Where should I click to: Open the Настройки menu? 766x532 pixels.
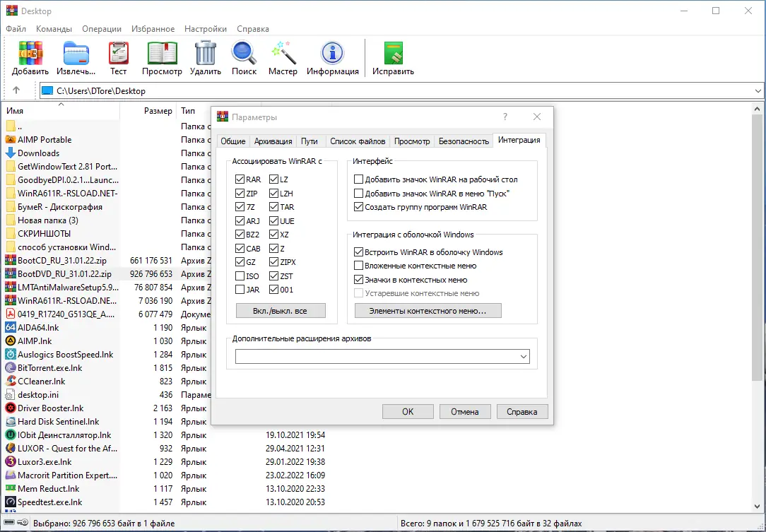(x=206, y=29)
